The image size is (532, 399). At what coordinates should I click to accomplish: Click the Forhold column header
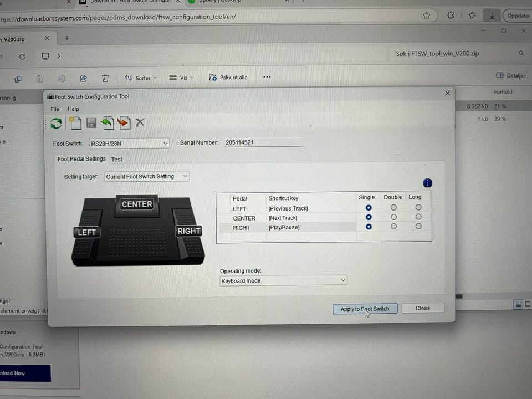pos(503,92)
